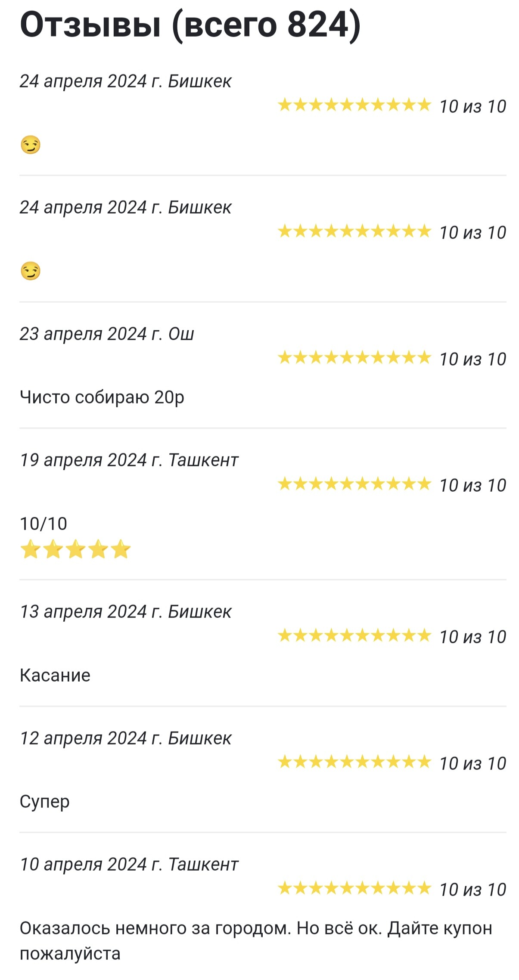Click stars beside the 19 апреля Ташкент review

click(x=354, y=484)
